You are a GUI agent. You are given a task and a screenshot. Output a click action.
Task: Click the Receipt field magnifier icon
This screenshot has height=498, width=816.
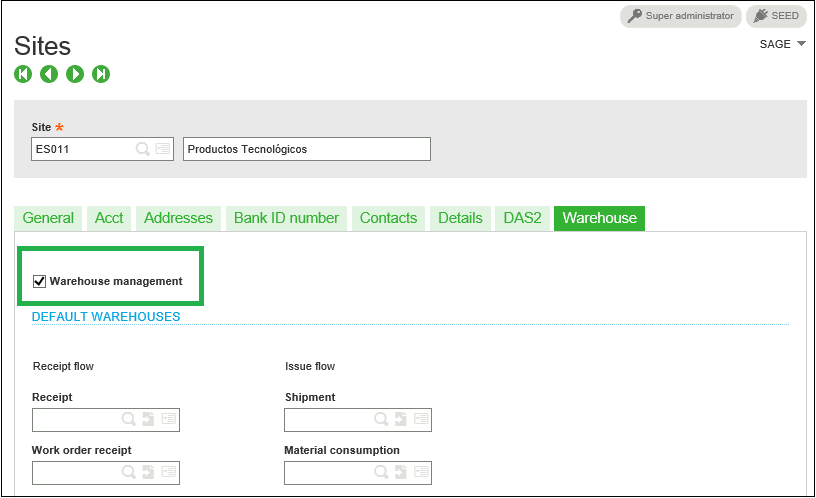click(x=129, y=419)
